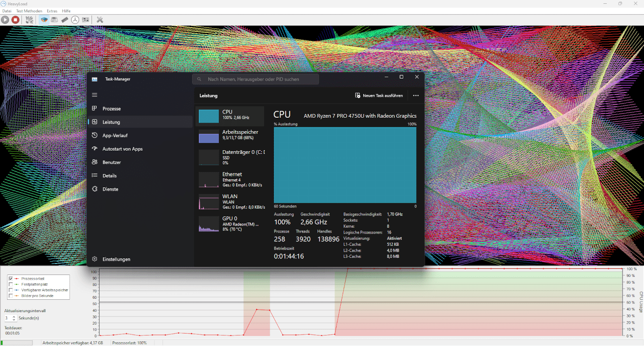Click the three-dots more options in Task Manager

click(x=416, y=95)
